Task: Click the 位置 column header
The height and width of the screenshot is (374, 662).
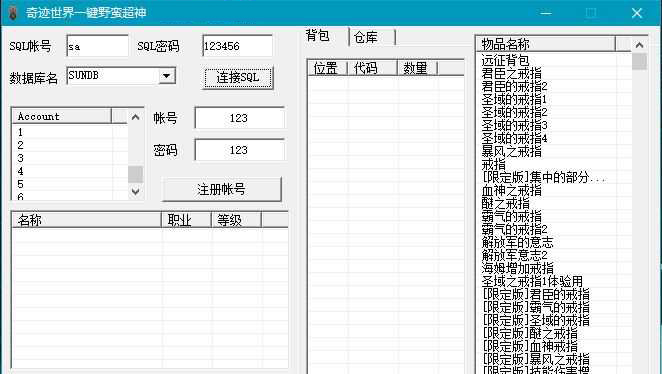Action: [327, 68]
